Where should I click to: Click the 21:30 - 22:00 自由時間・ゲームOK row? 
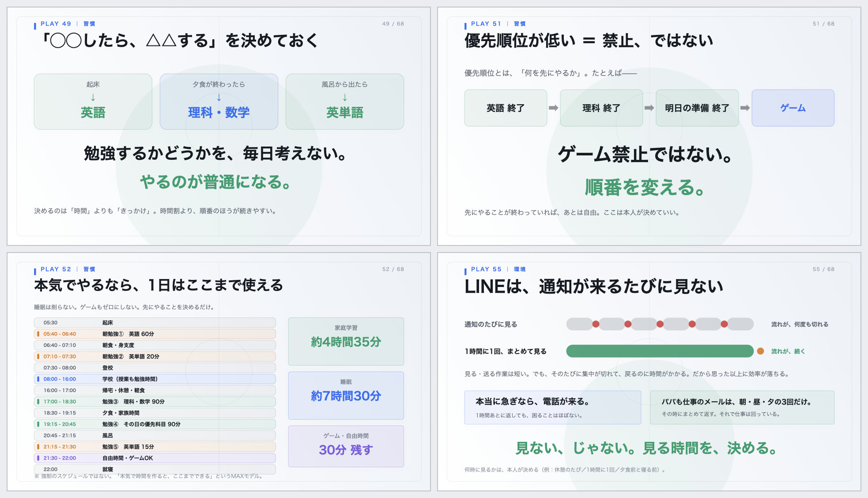coord(155,458)
